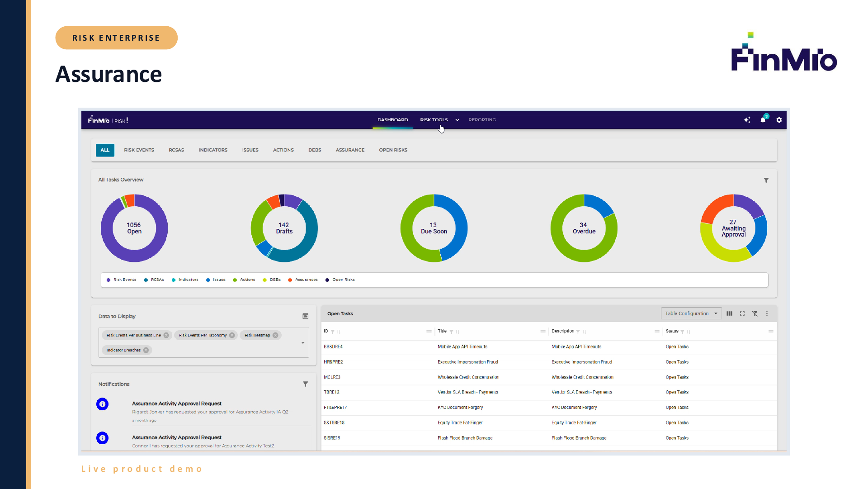Click info icon for Test2 approval notification
868x489 pixels.
pyautogui.click(x=103, y=438)
